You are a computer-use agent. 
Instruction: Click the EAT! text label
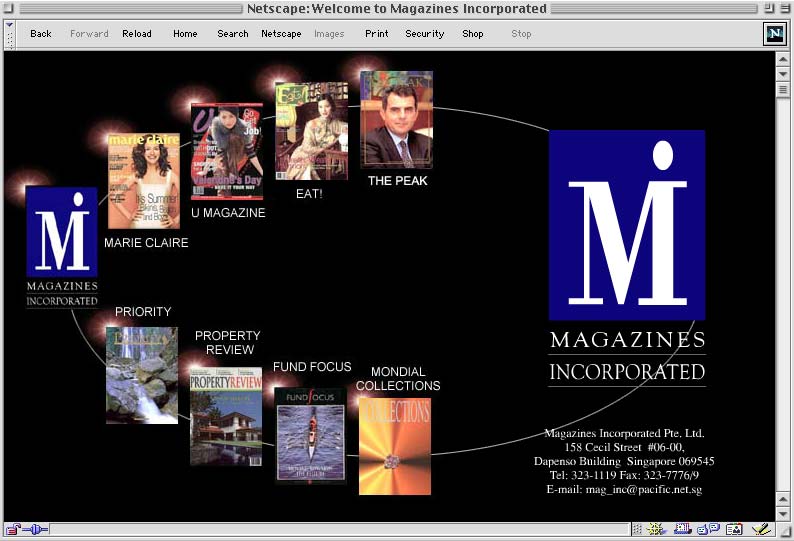(x=309, y=194)
